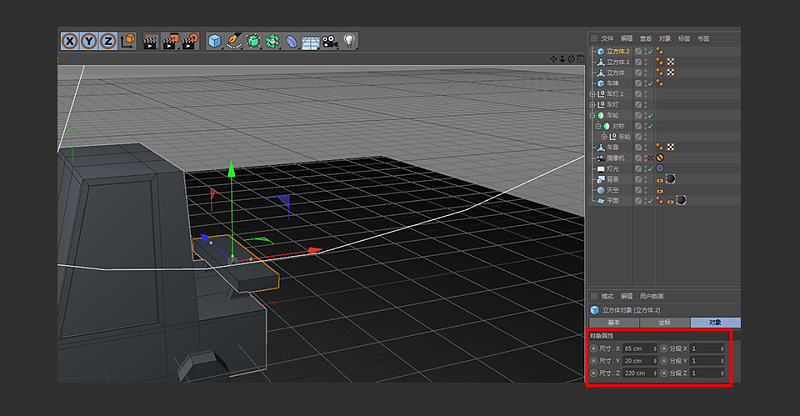Click the 尺寸.X field showing 65 cm

(638, 349)
